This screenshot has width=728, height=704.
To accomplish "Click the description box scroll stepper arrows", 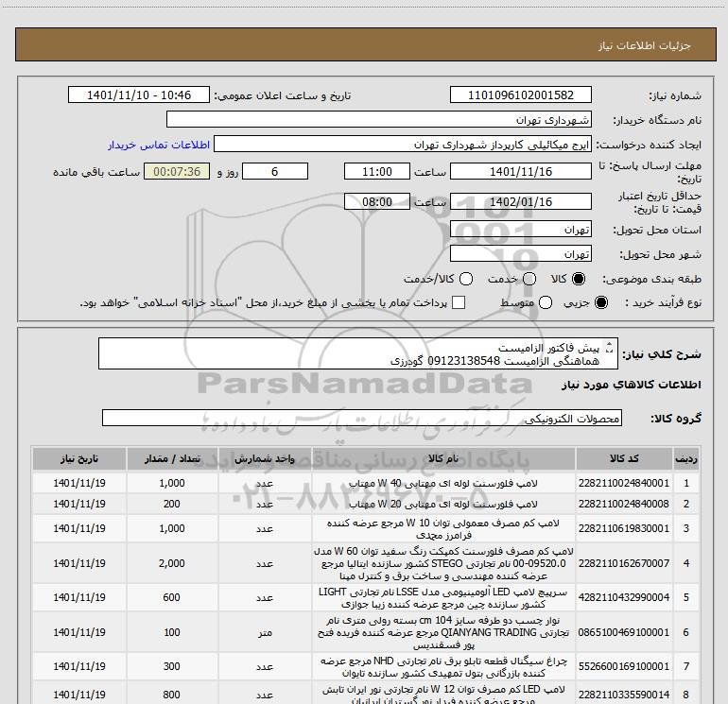I will coord(610,346).
